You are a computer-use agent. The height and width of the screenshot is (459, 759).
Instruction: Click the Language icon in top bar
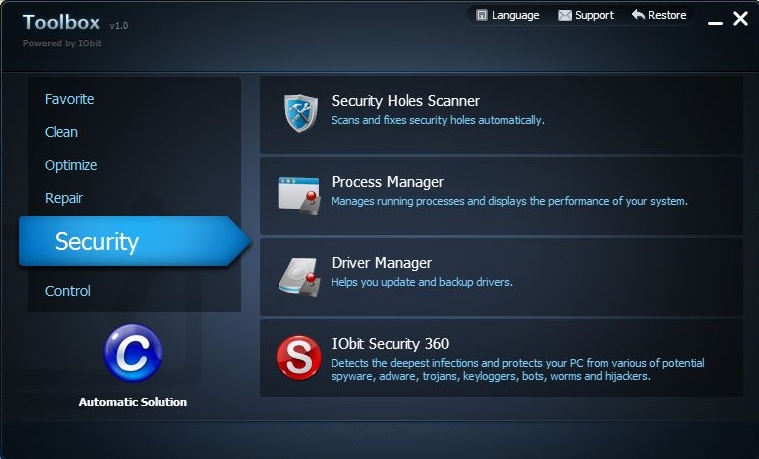point(482,15)
